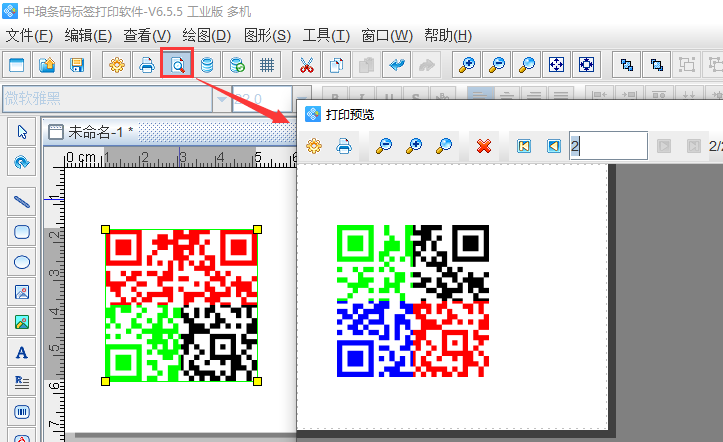
Task: Open the 工具(T) menu
Action: pyautogui.click(x=326, y=35)
